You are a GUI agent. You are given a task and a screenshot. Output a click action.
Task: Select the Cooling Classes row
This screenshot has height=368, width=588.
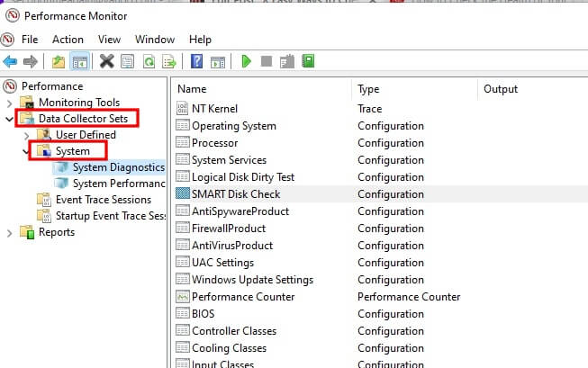(379, 348)
